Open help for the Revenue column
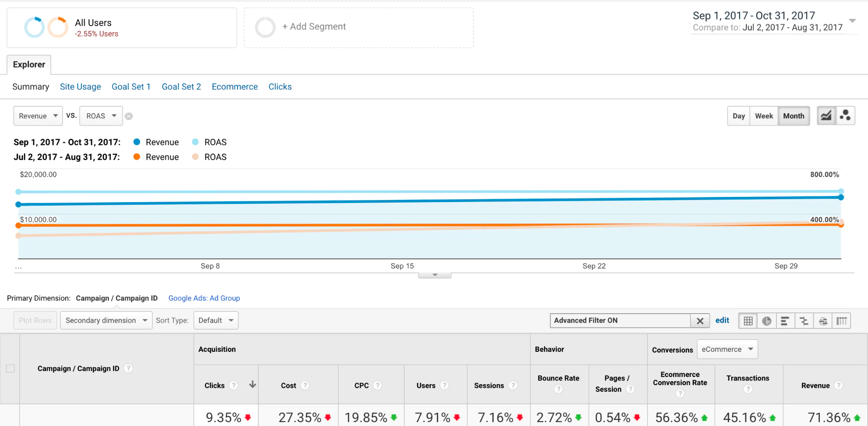The width and height of the screenshot is (868, 426). pyautogui.click(x=838, y=385)
